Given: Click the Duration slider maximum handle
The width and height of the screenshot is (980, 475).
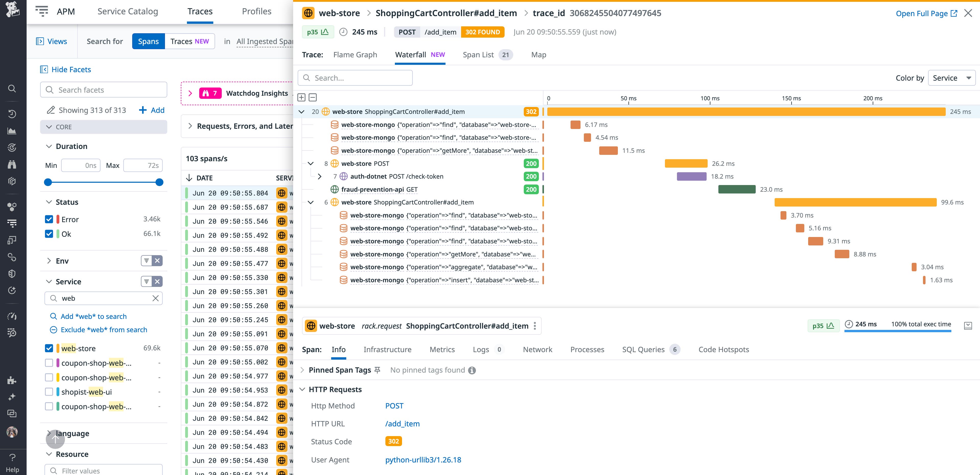Looking at the screenshot, I should 160,182.
